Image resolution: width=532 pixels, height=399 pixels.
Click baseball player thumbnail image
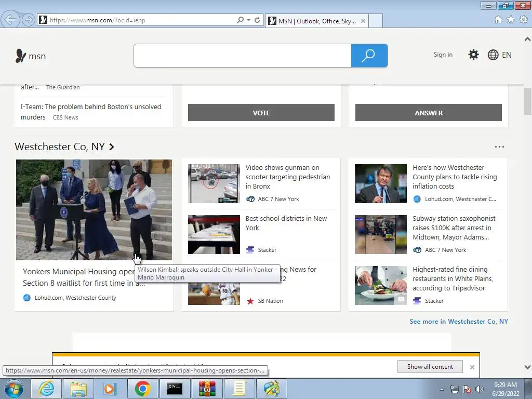point(214,294)
